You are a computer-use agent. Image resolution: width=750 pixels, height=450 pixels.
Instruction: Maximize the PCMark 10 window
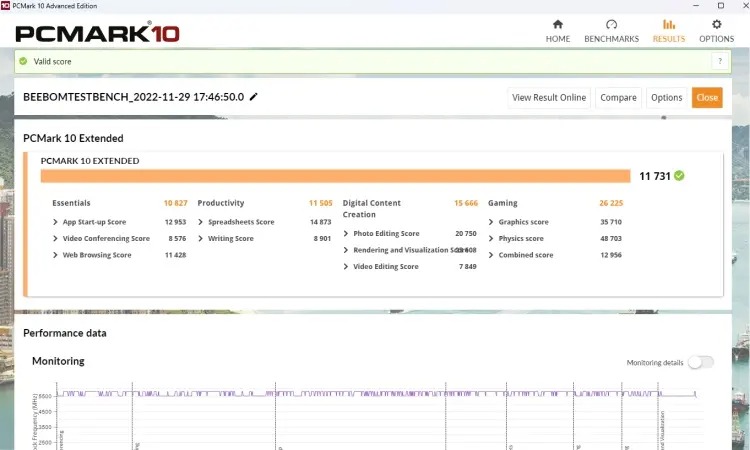pos(721,6)
